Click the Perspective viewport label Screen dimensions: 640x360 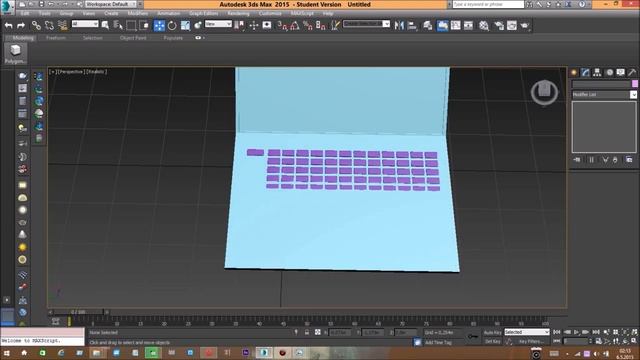tap(71, 71)
